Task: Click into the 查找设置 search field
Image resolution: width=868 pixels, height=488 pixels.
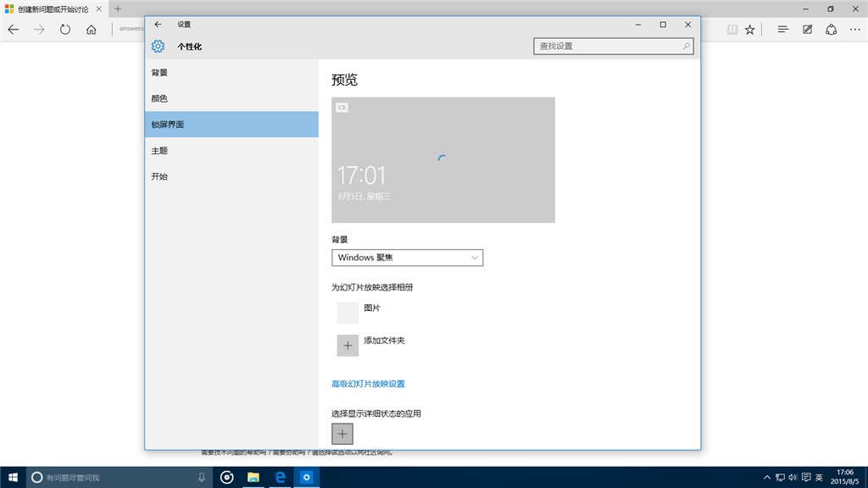Action: tap(614, 46)
